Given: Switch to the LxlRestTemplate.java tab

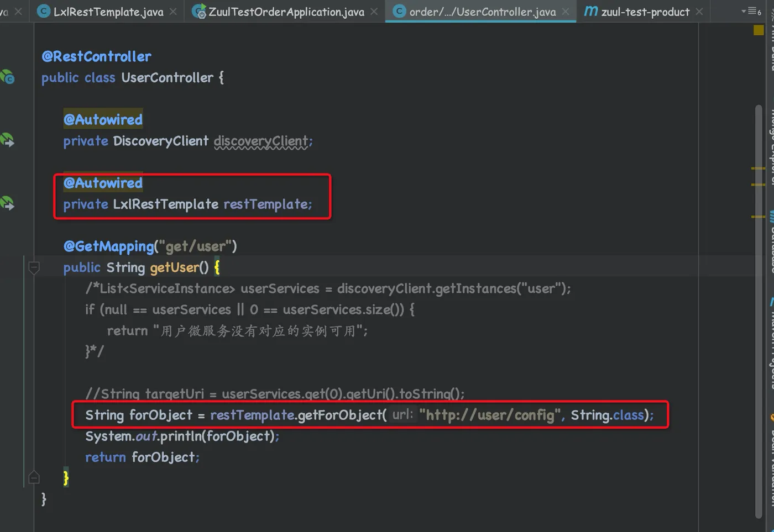Looking at the screenshot, I should (x=108, y=12).
